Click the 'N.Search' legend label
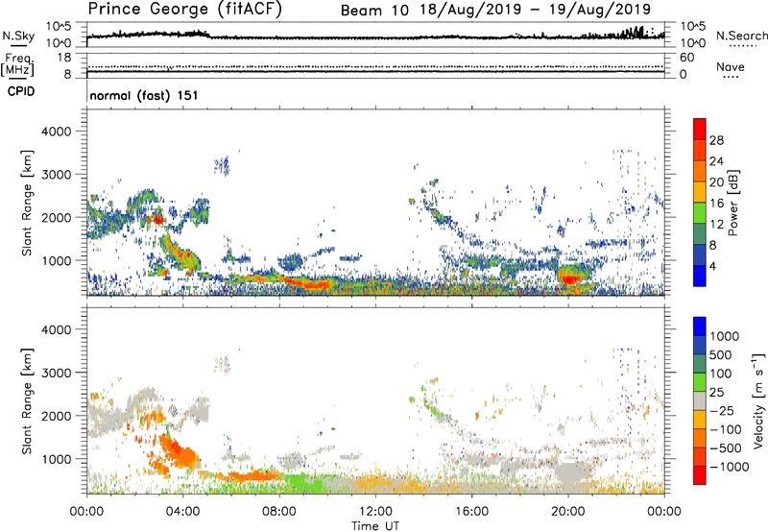768x532 pixels. (742, 36)
